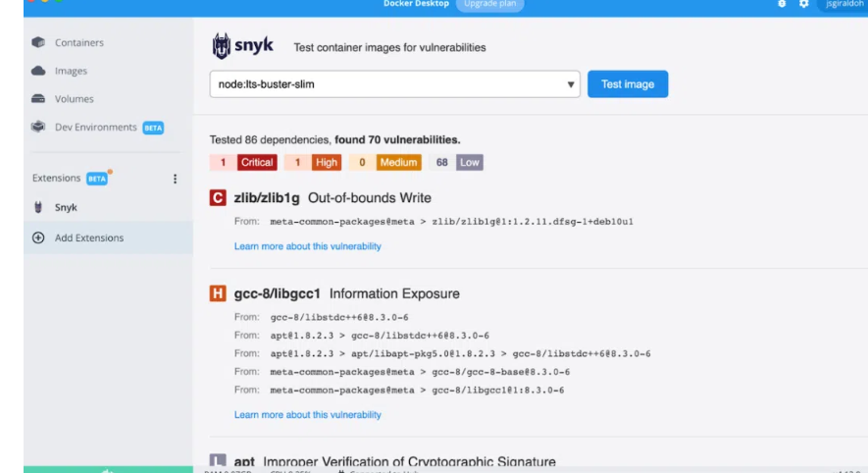This screenshot has height=473, width=868.
Task: Click the Upgrade plan button
Action: coord(489,5)
